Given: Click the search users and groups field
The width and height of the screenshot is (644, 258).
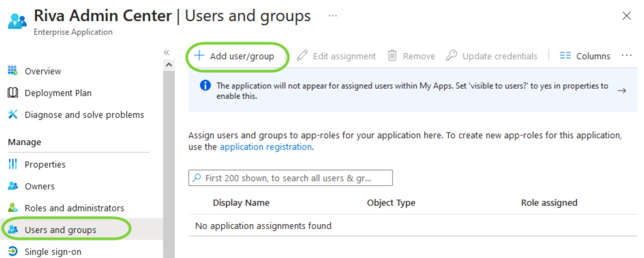Looking at the screenshot, I should click(290, 178).
